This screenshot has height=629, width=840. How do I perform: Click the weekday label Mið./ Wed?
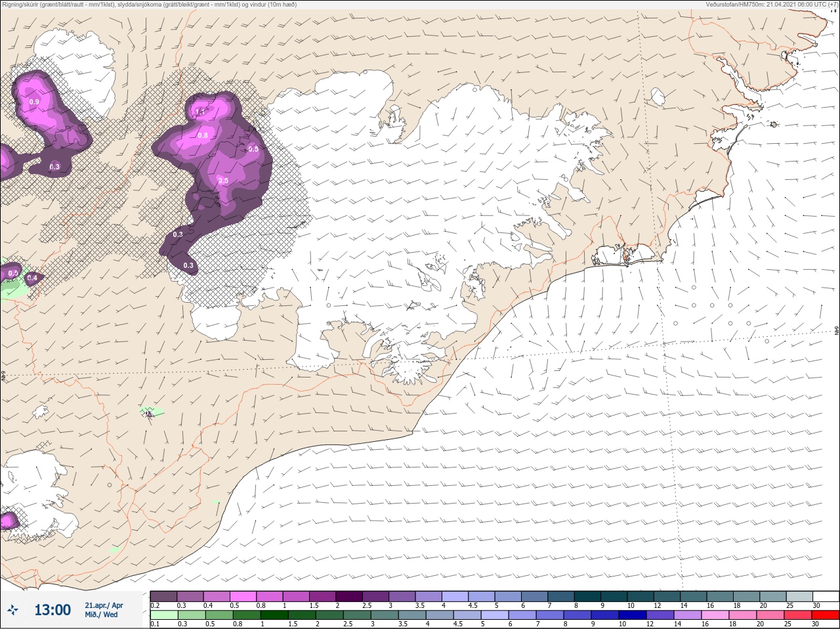102,615
